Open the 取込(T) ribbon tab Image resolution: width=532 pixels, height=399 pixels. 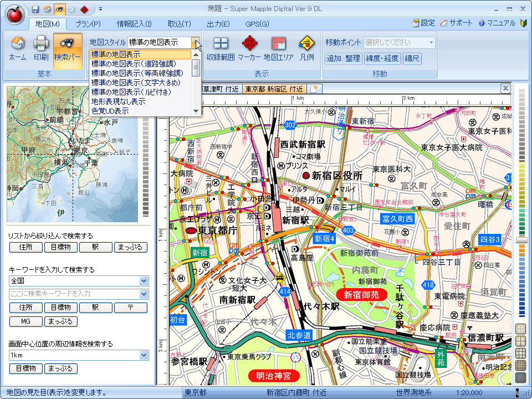coord(179,24)
